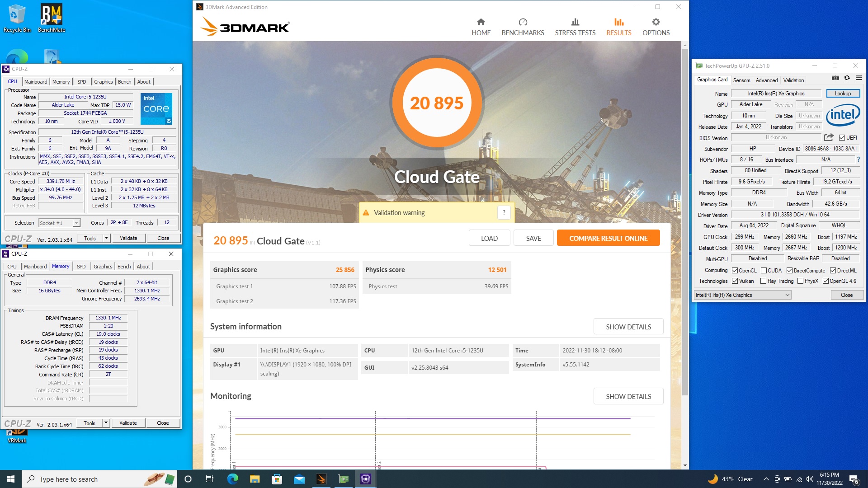
Task: Click the taskbar clock showing 6:15 PM
Action: point(829,479)
